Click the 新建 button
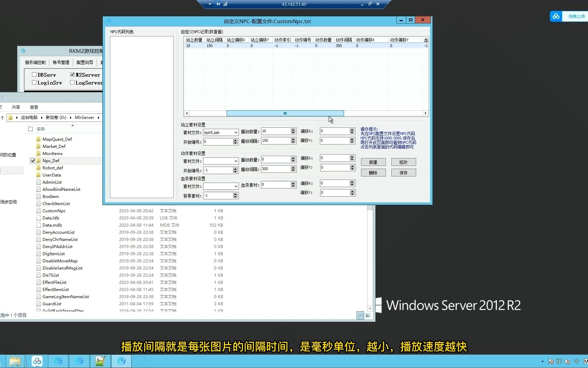Image resolution: width=588 pixels, height=368 pixels. tap(373, 162)
